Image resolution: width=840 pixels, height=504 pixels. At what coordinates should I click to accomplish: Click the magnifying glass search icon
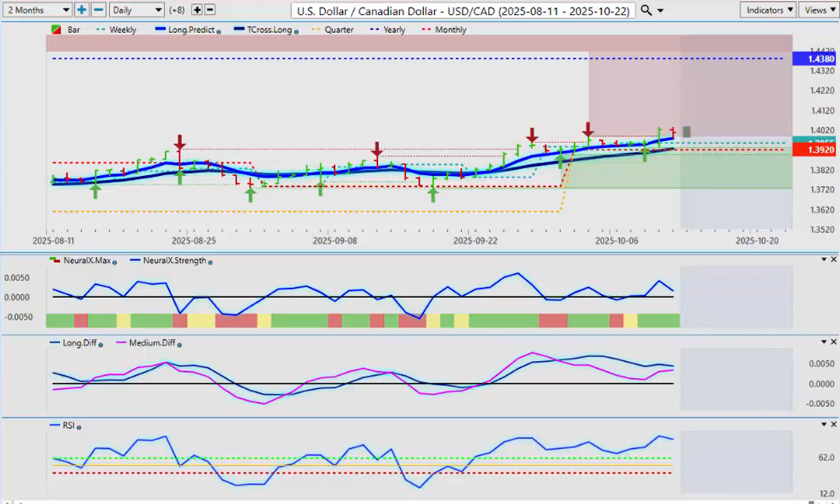[646, 9]
